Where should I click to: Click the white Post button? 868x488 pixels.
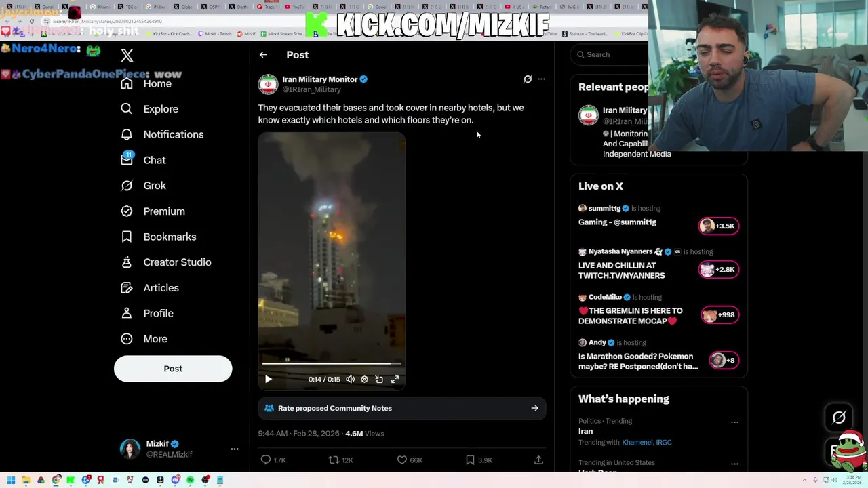pos(173,369)
